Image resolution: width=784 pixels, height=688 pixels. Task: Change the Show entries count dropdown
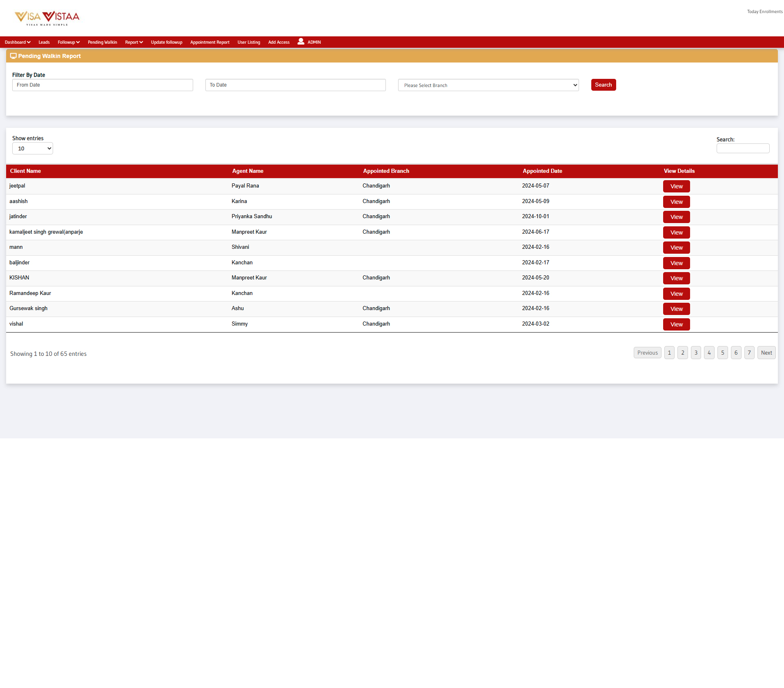33,148
